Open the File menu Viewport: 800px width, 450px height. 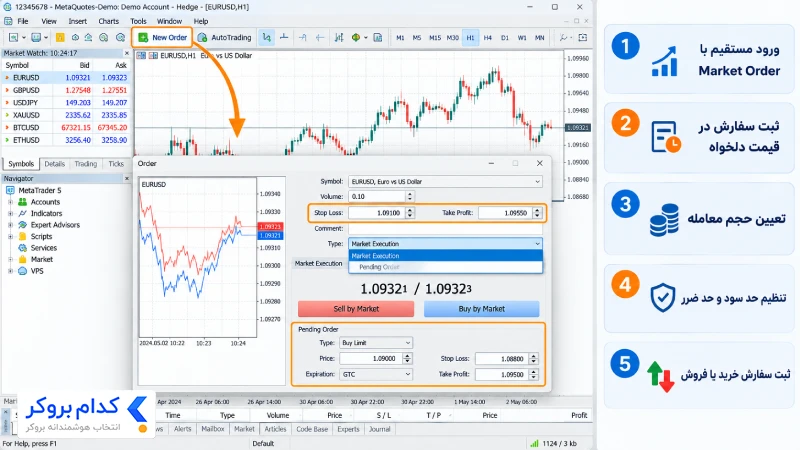point(23,21)
